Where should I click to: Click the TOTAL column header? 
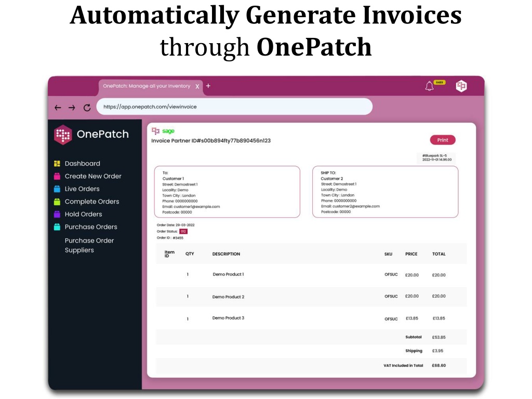pos(438,254)
